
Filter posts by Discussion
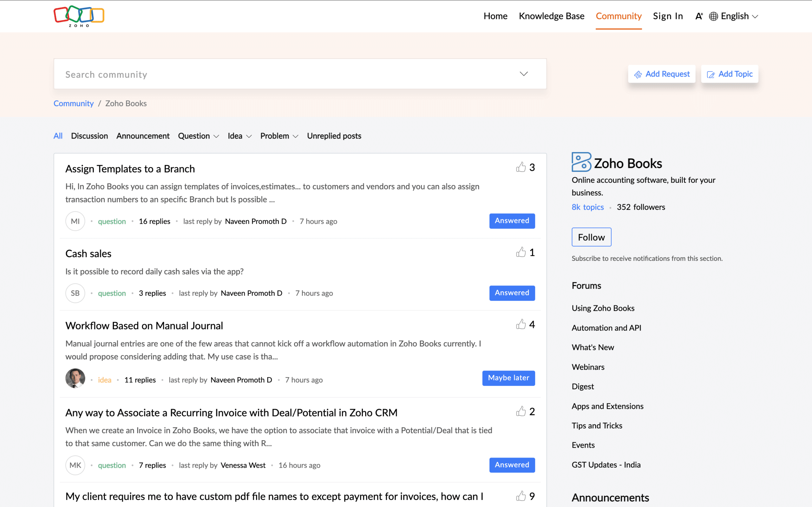point(89,136)
